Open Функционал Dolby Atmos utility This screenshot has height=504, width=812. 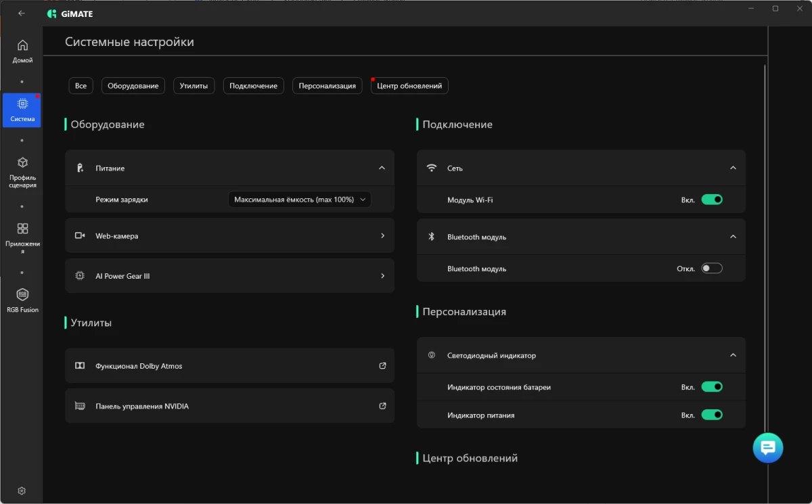229,366
